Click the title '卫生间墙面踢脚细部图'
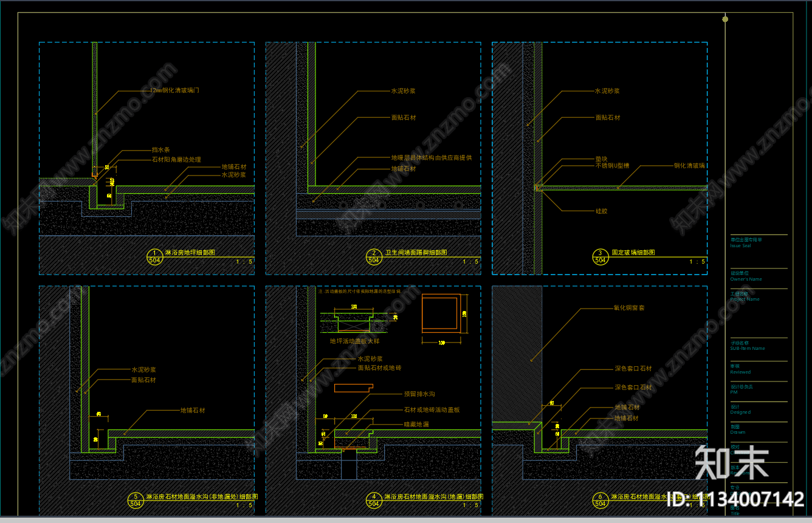The image size is (812, 523). pos(416,253)
